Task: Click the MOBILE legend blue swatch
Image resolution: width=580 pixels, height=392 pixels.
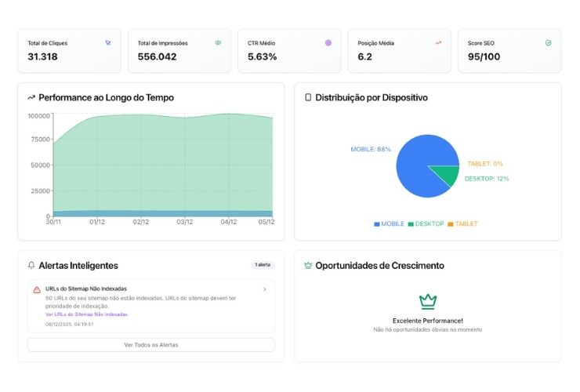Action: [376, 224]
